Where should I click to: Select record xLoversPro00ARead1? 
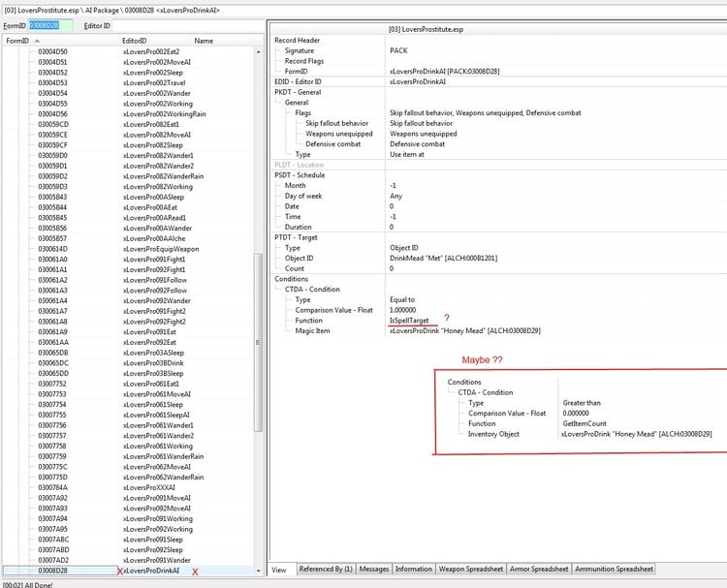pos(154,218)
